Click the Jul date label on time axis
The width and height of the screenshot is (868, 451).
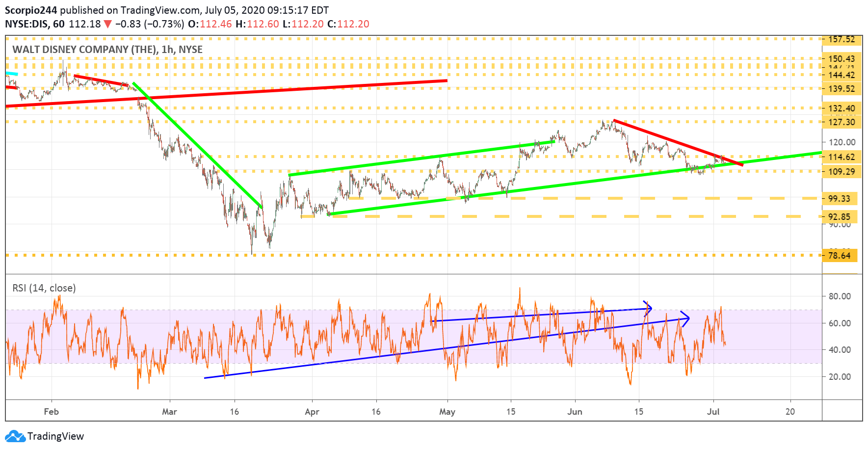pos(713,412)
